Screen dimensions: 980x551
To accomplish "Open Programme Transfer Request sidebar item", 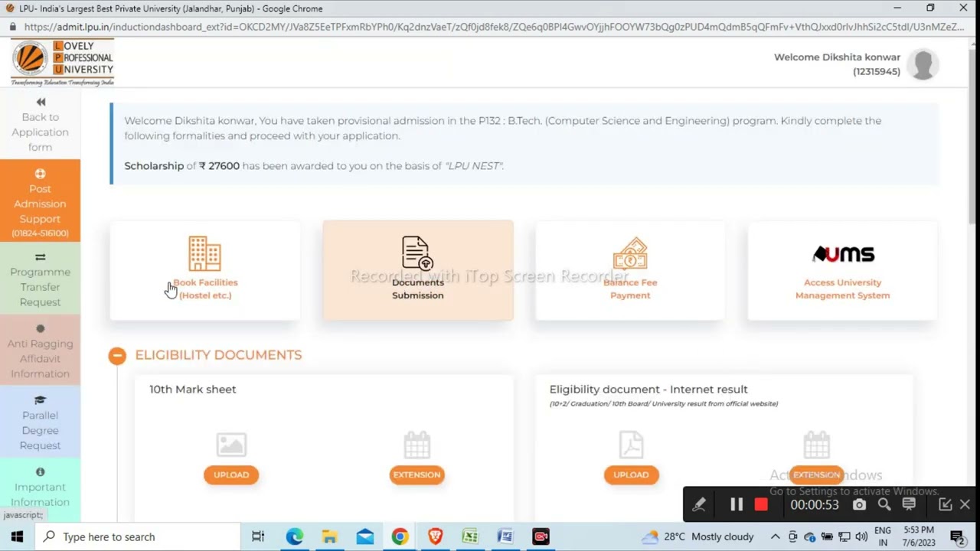I will pos(40,279).
